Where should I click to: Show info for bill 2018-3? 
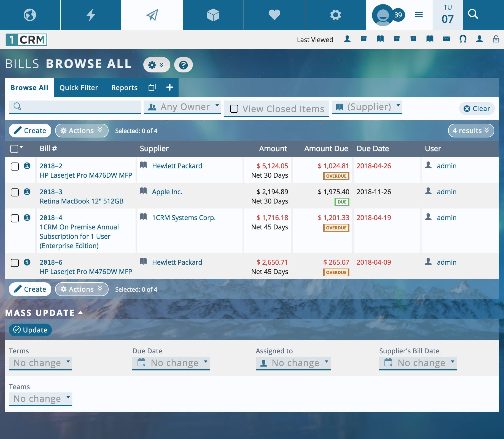pyautogui.click(x=27, y=192)
